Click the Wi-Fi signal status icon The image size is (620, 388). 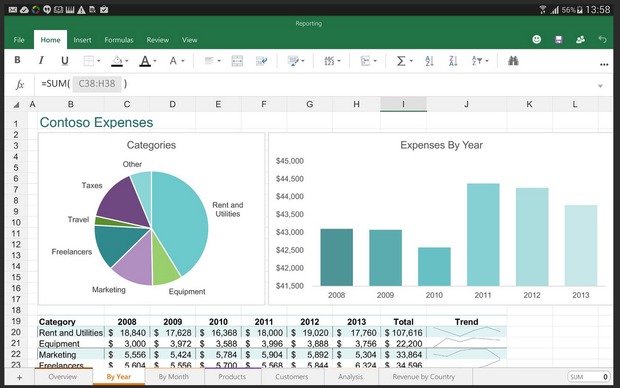coord(543,9)
